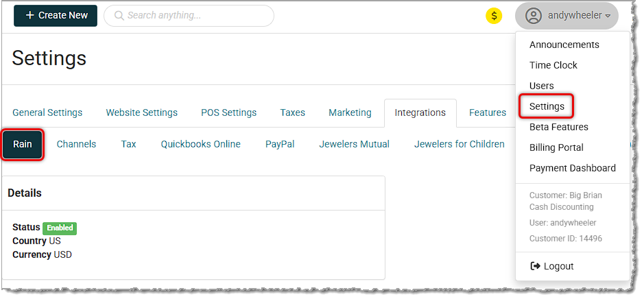Choose Beta Features menu entry
The width and height of the screenshot is (644, 299).
(558, 127)
